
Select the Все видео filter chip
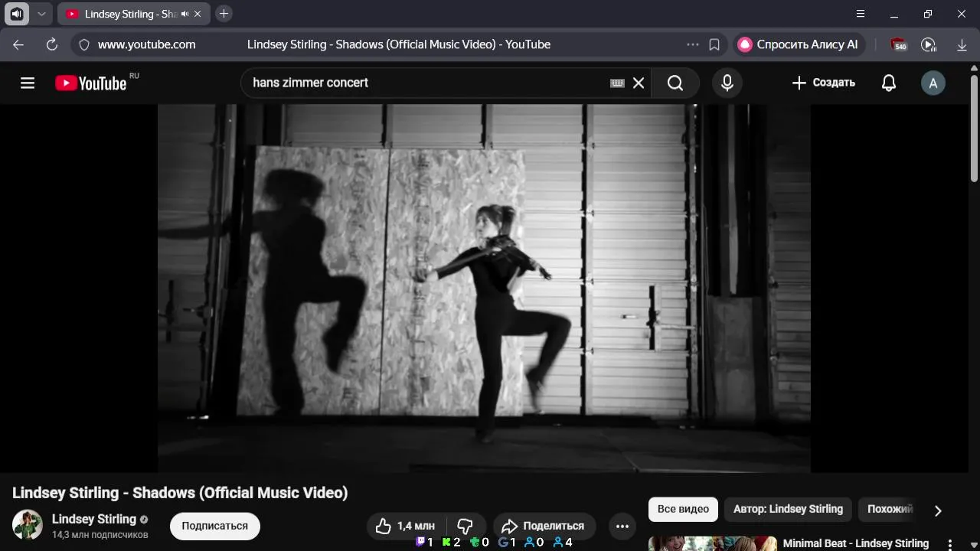pyautogui.click(x=683, y=509)
